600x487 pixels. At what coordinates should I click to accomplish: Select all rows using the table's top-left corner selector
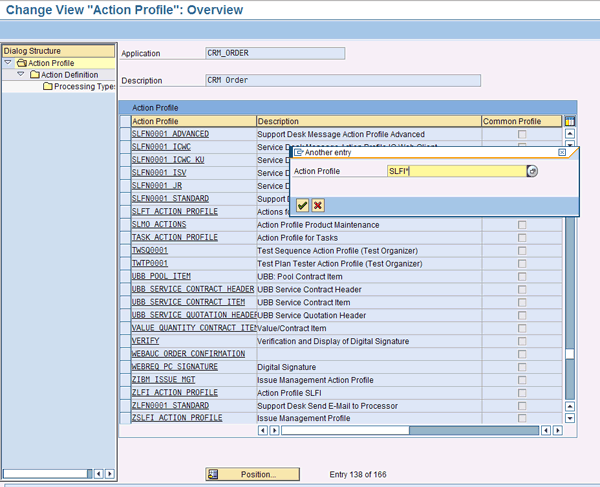[x=125, y=121]
